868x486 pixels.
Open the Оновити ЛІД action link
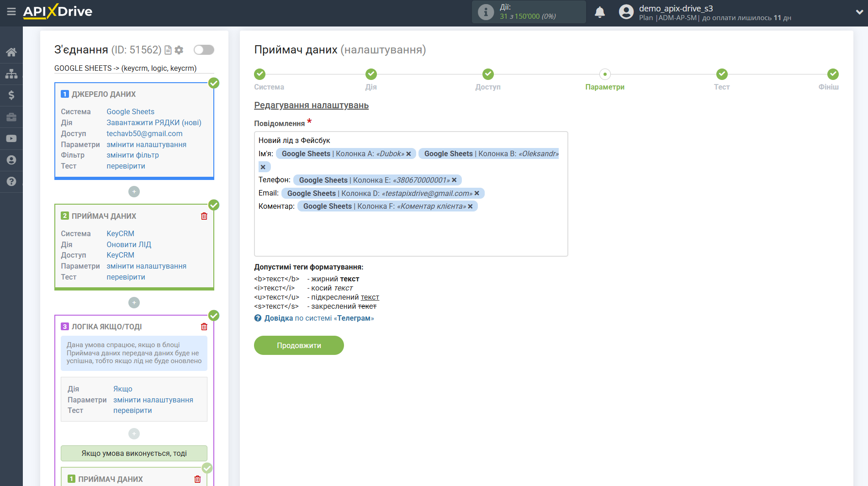coord(129,244)
